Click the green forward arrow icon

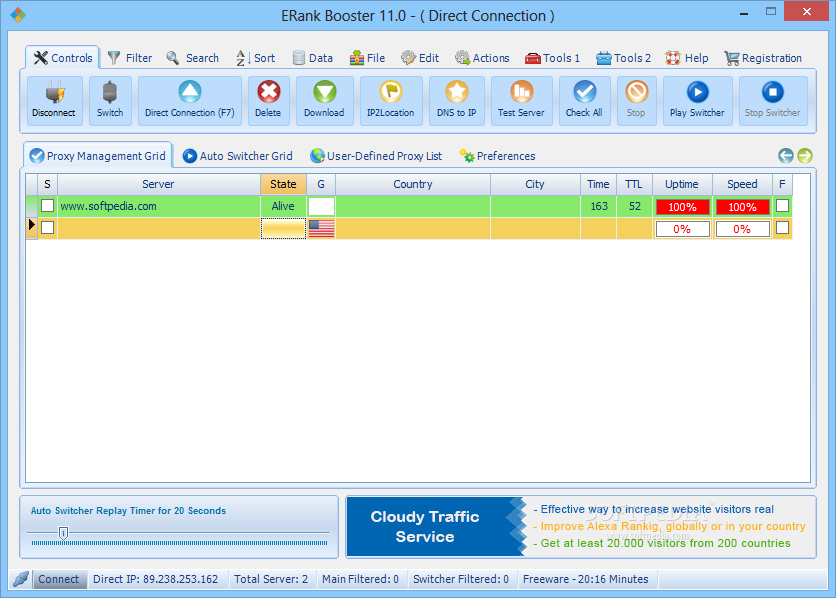point(805,156)
